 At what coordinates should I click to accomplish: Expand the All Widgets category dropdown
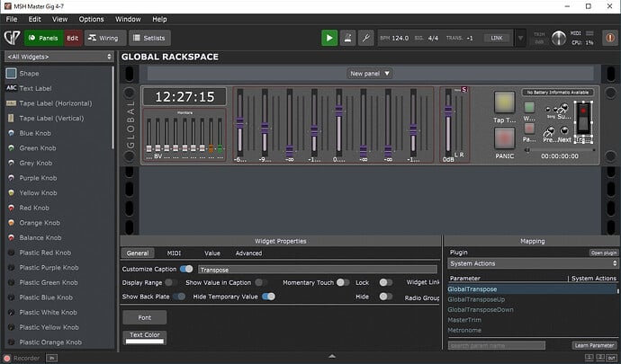point(58,57)
